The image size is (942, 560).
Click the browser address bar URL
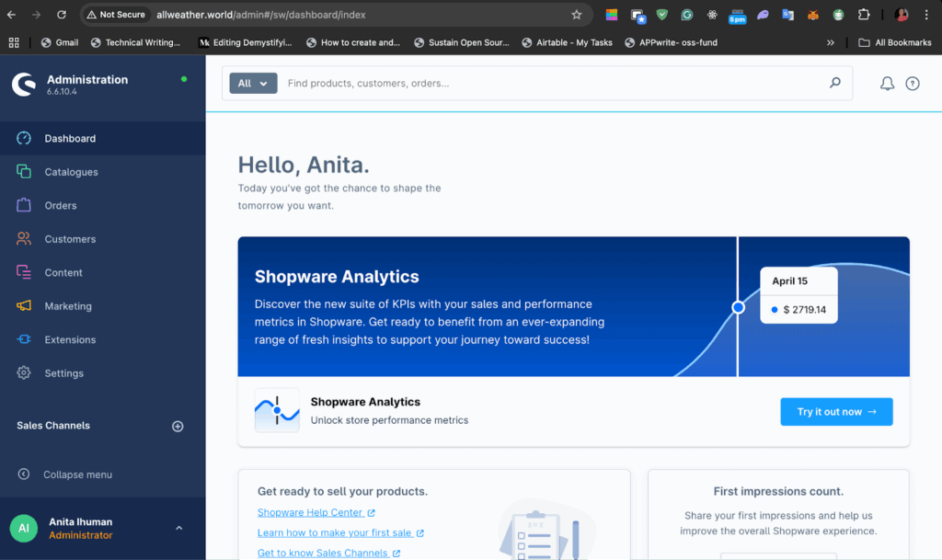tap(260, 15)
